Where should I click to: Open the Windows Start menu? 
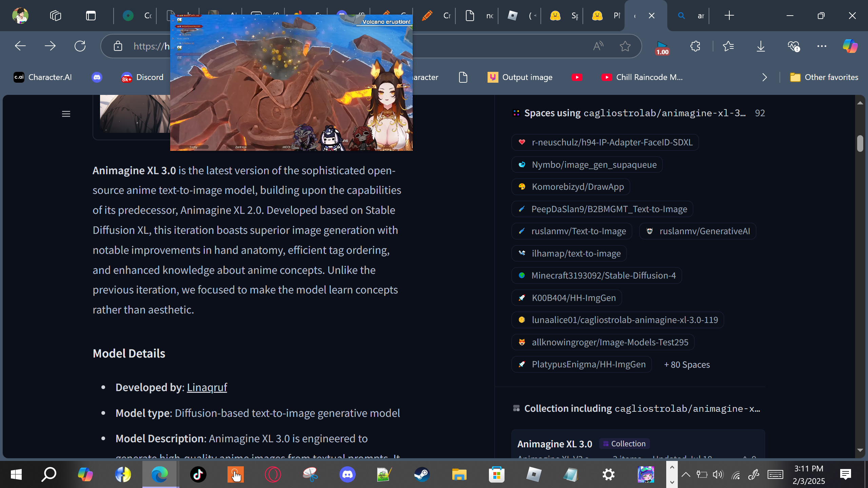(x=16, y=474)
